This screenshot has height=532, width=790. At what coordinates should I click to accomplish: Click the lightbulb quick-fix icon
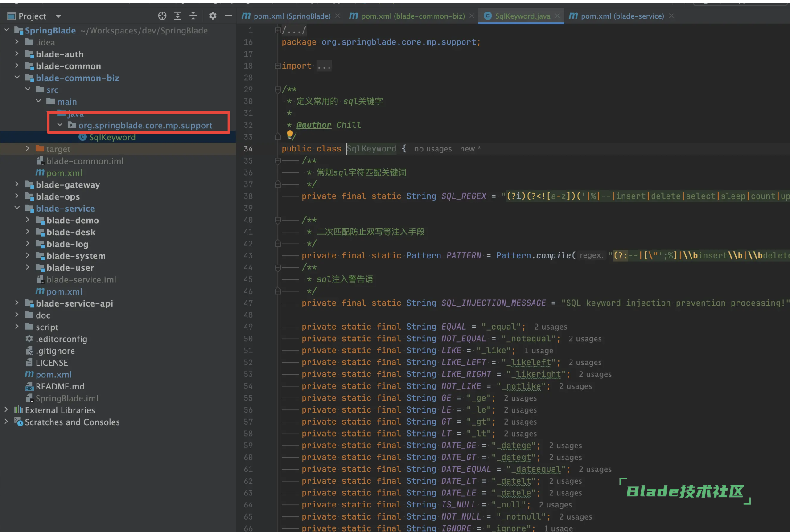[290, 133]
